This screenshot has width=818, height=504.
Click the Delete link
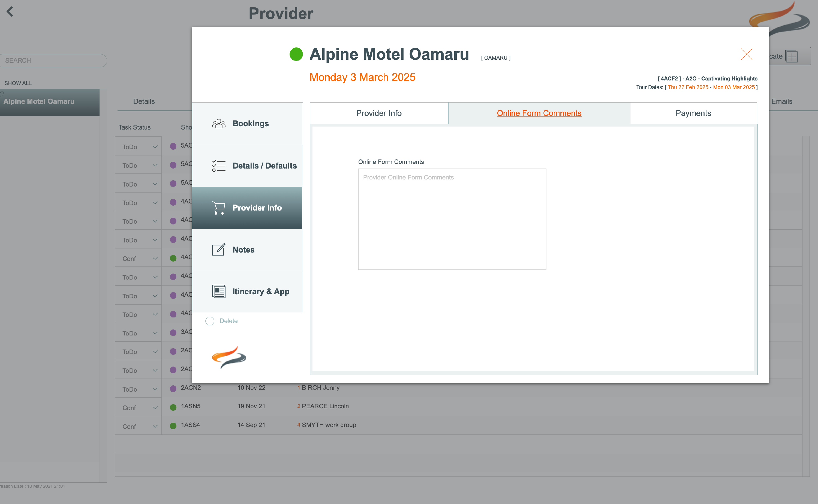(228, 321)
